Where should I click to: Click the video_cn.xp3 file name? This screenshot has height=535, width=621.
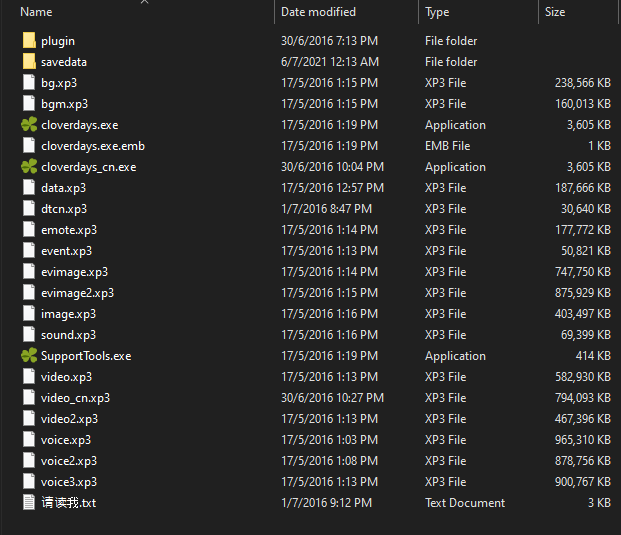click(75, 398)
